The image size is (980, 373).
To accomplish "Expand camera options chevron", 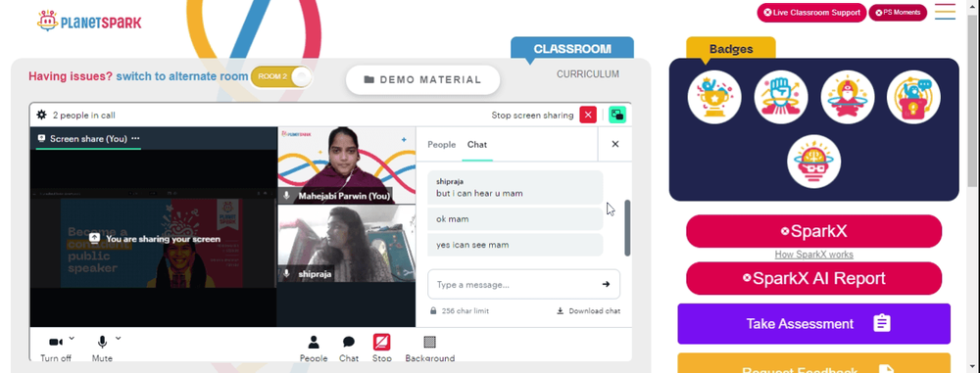I will (72, 338).
